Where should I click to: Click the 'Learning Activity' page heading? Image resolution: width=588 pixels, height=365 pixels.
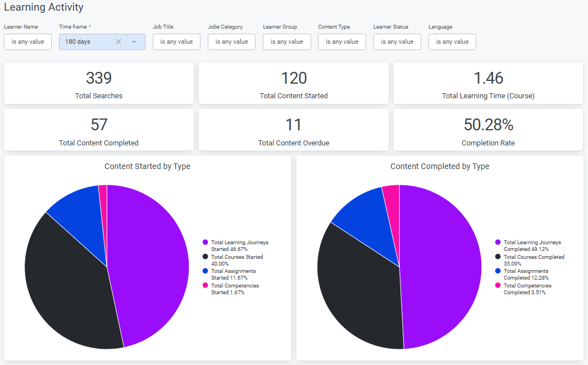[x=43, y=7]
